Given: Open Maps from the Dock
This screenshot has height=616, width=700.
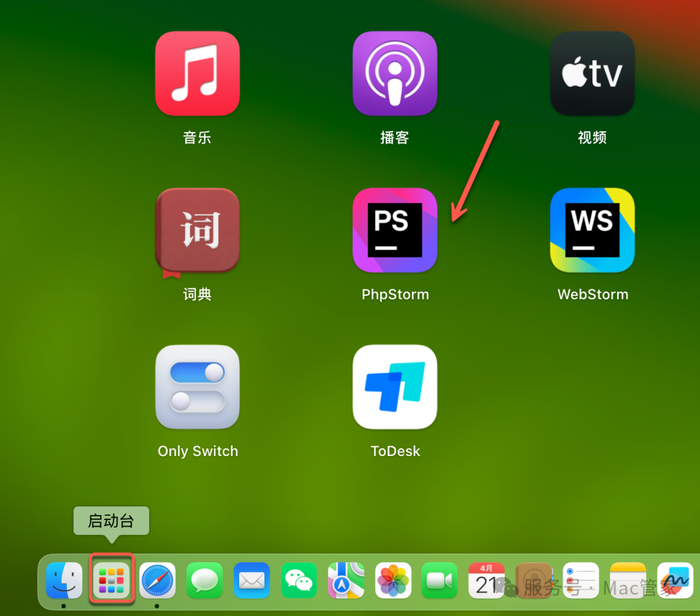Looking at the screenshot, I should pos(345,581).
